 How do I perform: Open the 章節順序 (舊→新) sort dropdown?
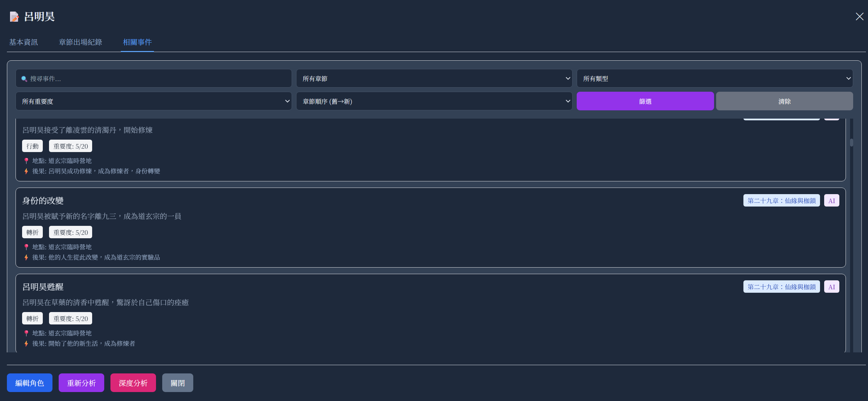click(434, 101)
